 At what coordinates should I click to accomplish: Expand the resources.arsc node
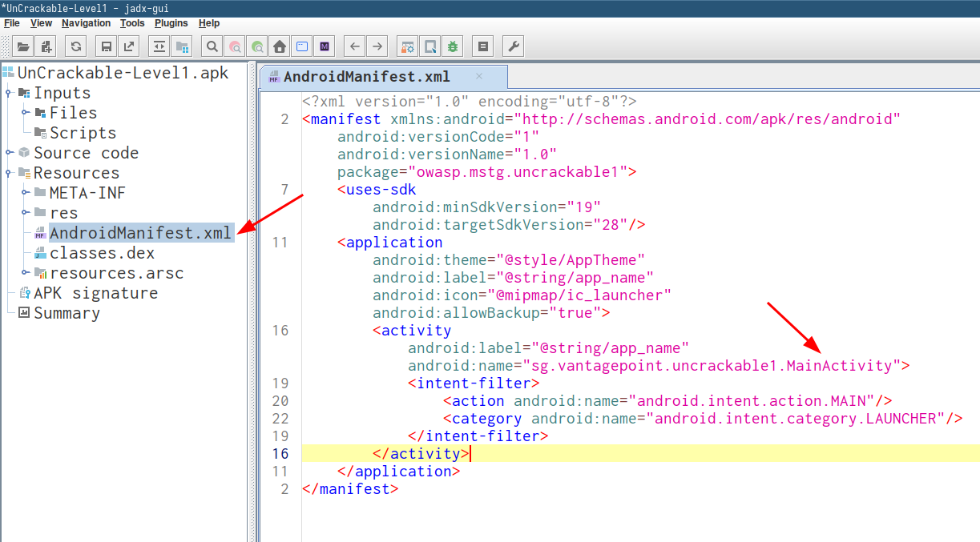26,273
